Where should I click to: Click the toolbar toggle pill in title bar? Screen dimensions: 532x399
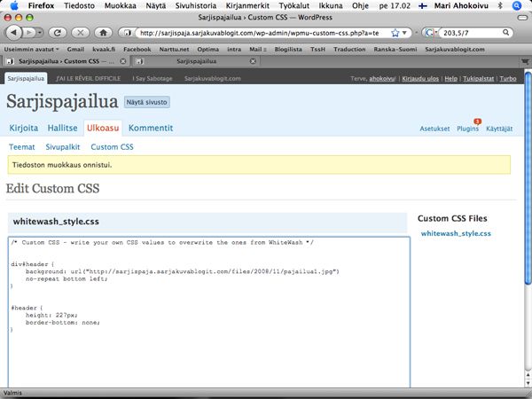(x=522, y=18)
